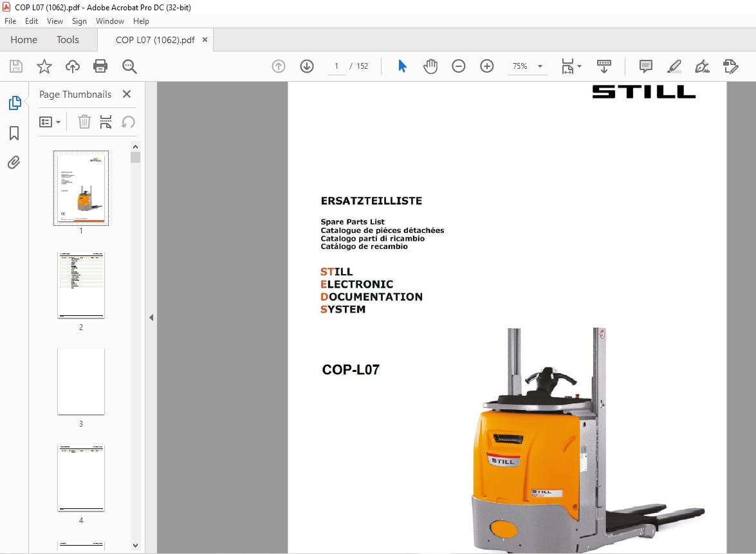Open the Edit menu

point(32,21)
